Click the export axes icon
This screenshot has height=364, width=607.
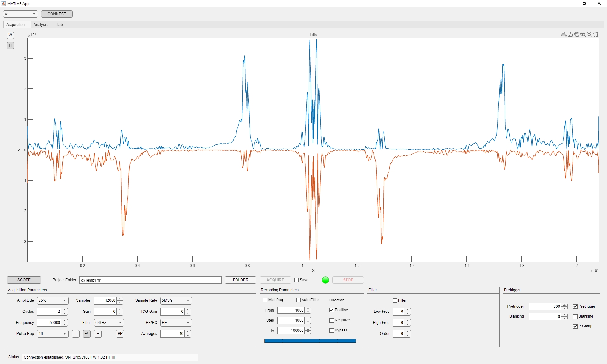click(564, 34)
